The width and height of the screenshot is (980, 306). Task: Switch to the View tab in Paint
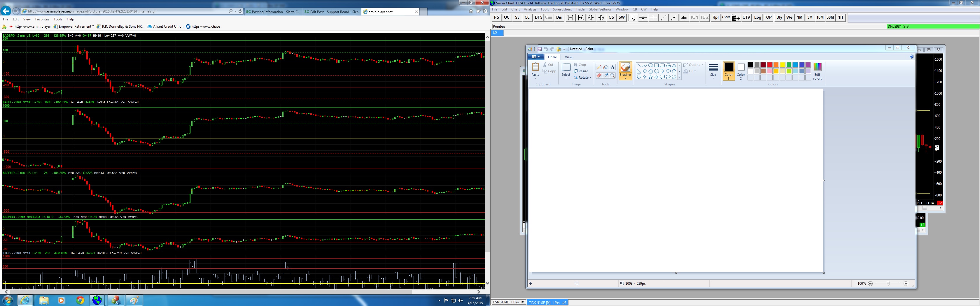pos(568,57)
